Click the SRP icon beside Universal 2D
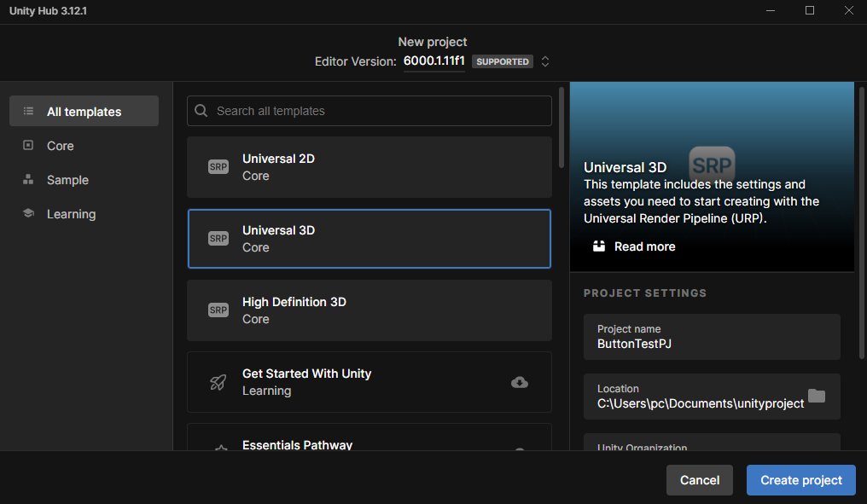 218,167
